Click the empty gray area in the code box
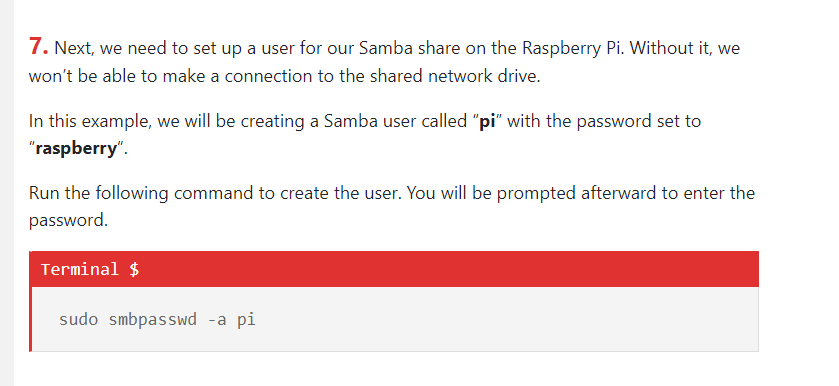839x386 pixels. (508, 320)
